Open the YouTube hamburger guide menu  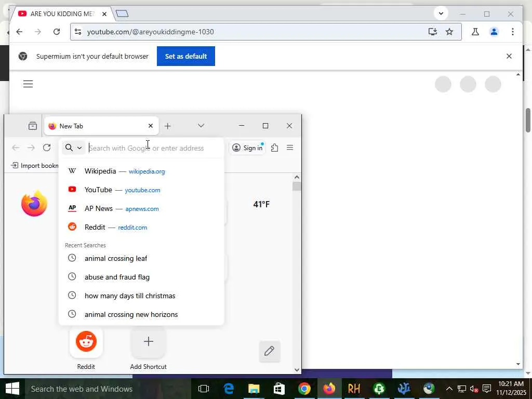pyautogui.click(x=28, y=84)
